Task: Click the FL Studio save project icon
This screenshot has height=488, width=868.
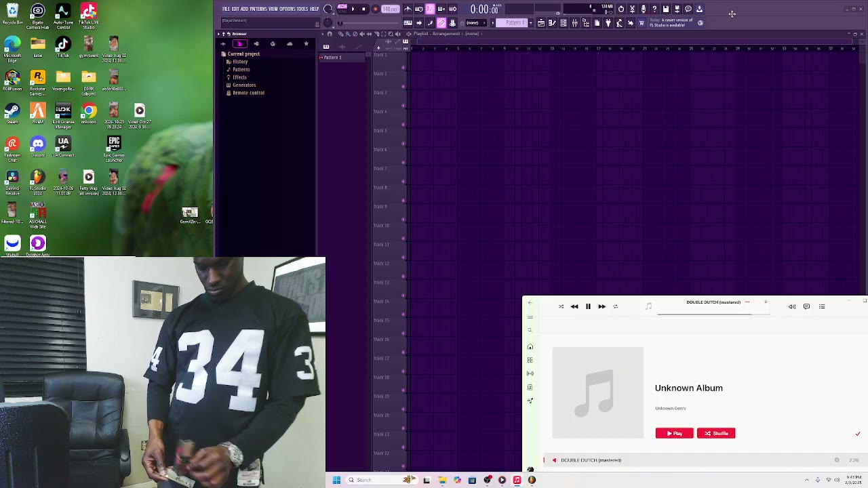Action: point(666,9)
